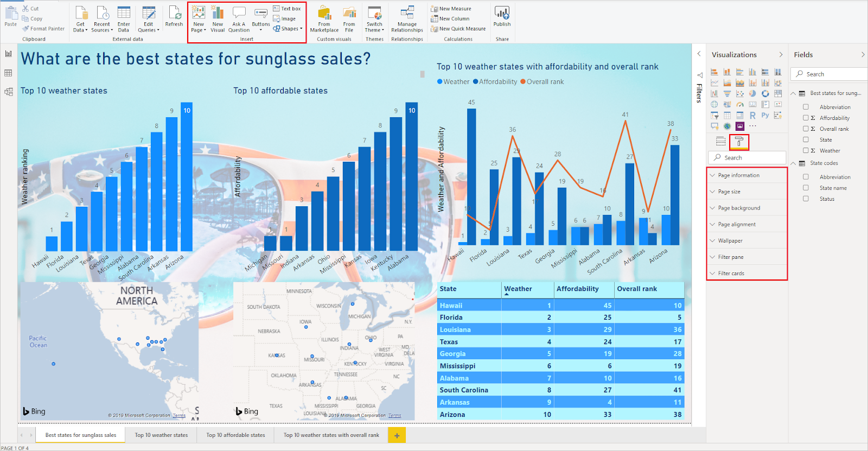This screenshot has height=451, width=868.
Task: Select the stacked bar chart visual
Action: point(714,72)
